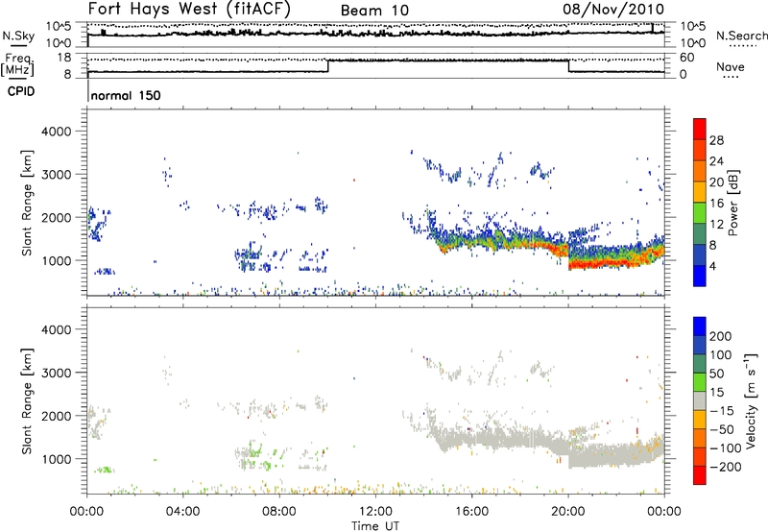
Task: Click the gray band of Velocity colorbar
Action: click(x=700, y=401)
